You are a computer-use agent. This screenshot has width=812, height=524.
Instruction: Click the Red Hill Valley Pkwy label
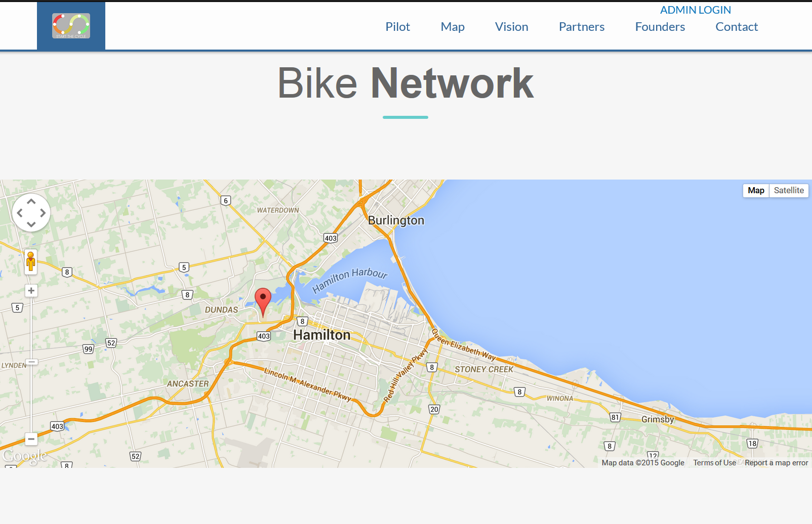(x=405, y=375)
